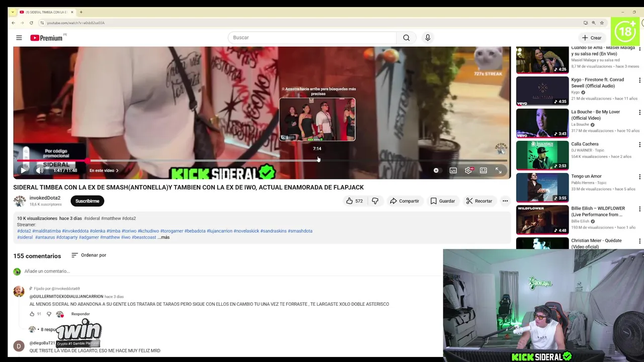The width and height of the screenshot is (644, 362).
Task: Open invokedDota2 channel avatar
Action: 20,201
